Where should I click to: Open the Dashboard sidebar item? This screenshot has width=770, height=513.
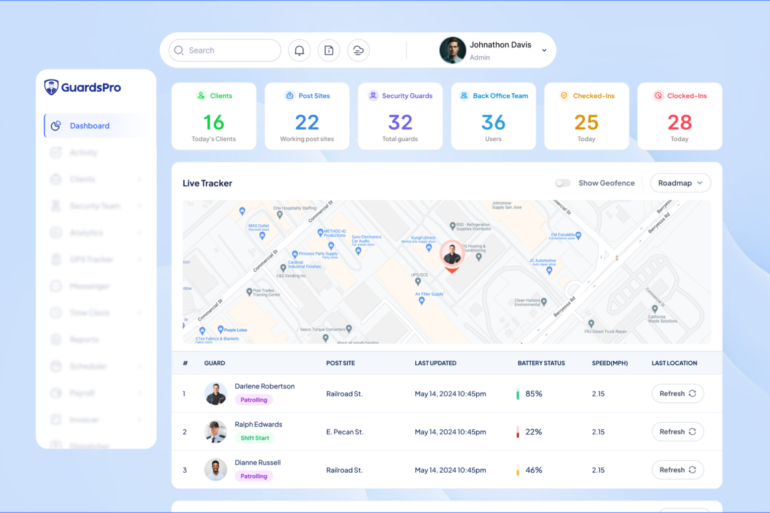[90, 126]
